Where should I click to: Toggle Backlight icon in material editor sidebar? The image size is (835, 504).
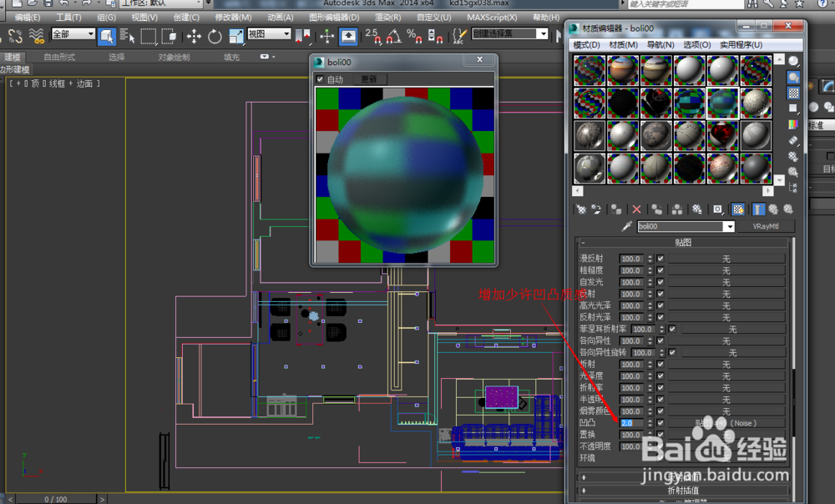[793, 77]
